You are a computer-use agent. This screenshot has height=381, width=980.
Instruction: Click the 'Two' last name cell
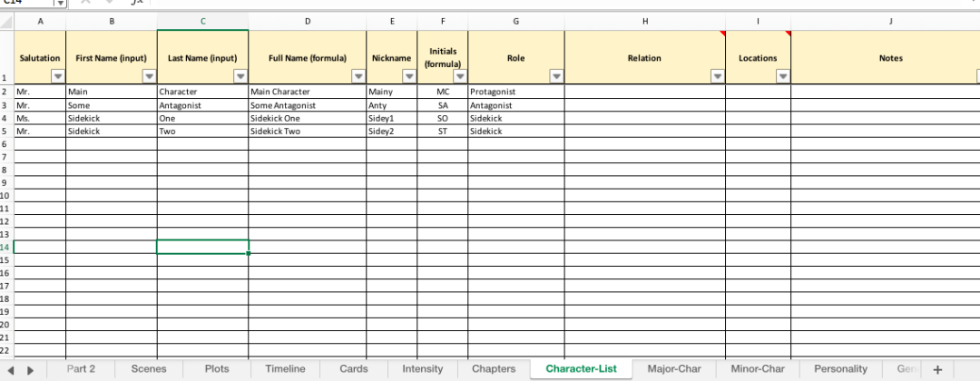(202, 132)
